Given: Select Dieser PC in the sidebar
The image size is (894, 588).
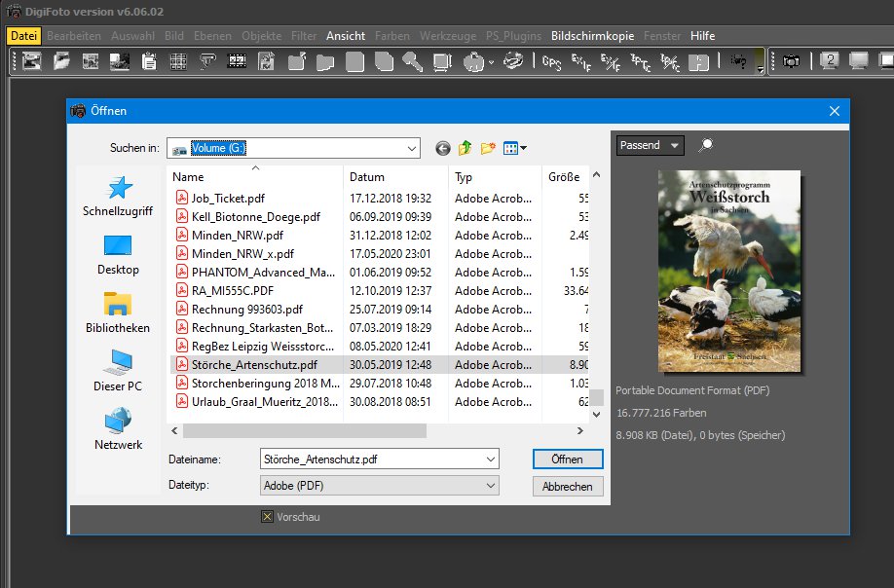Looking at the screenshot, I should tap(118, 372).
